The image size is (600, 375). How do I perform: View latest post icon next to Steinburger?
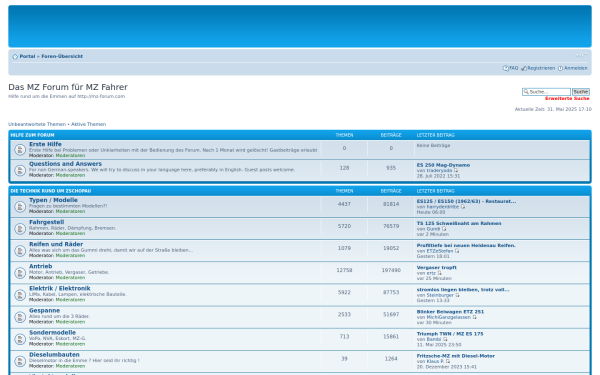pos(457,295)
